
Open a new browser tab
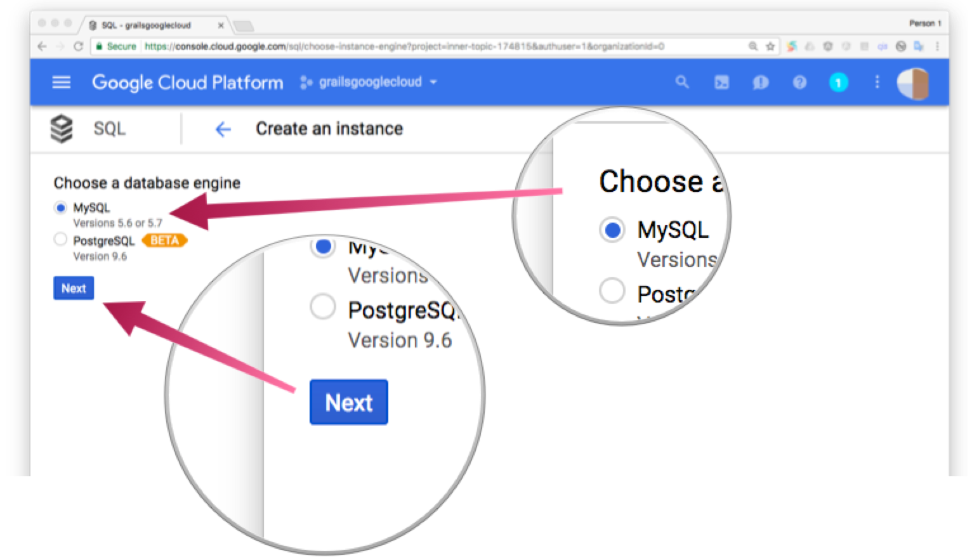tap(243, 26)
